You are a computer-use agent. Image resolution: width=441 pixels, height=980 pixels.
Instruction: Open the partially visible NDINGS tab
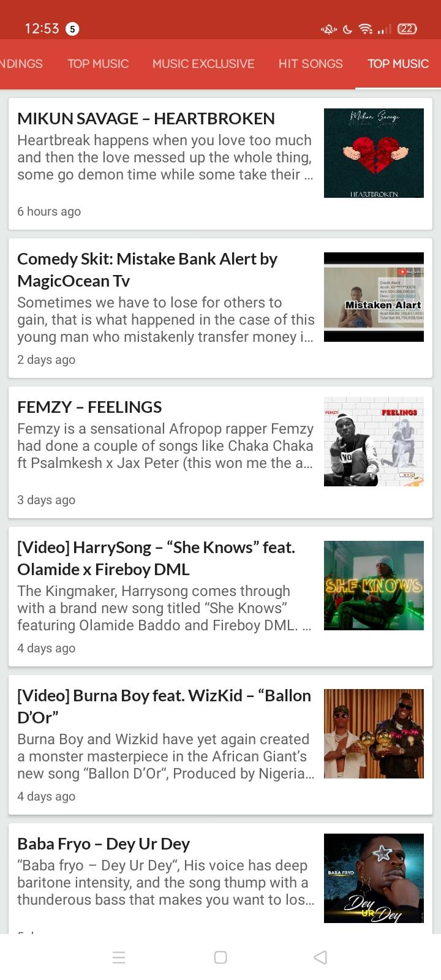(21, 64)
